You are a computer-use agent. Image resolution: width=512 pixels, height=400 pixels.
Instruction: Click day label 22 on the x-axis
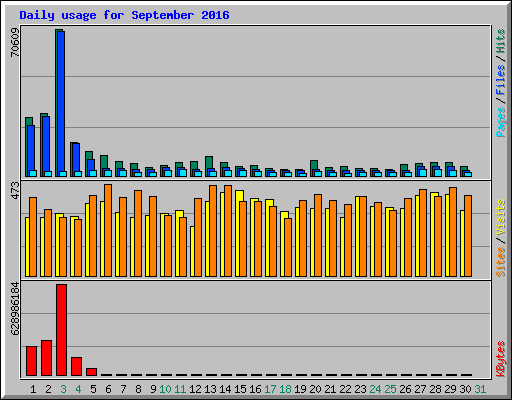[345, 389]
